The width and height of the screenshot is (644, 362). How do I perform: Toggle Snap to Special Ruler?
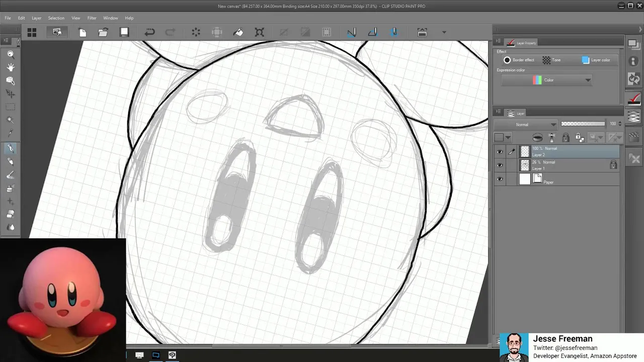373,33
